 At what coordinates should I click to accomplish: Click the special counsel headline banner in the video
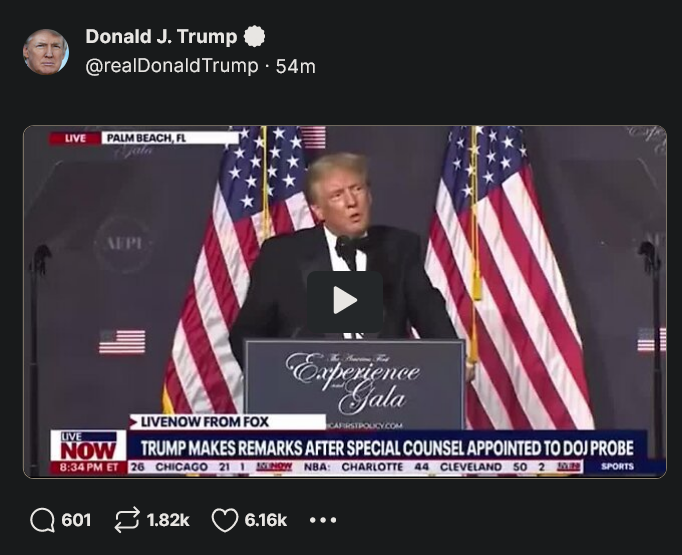click(x=387, y=448)
